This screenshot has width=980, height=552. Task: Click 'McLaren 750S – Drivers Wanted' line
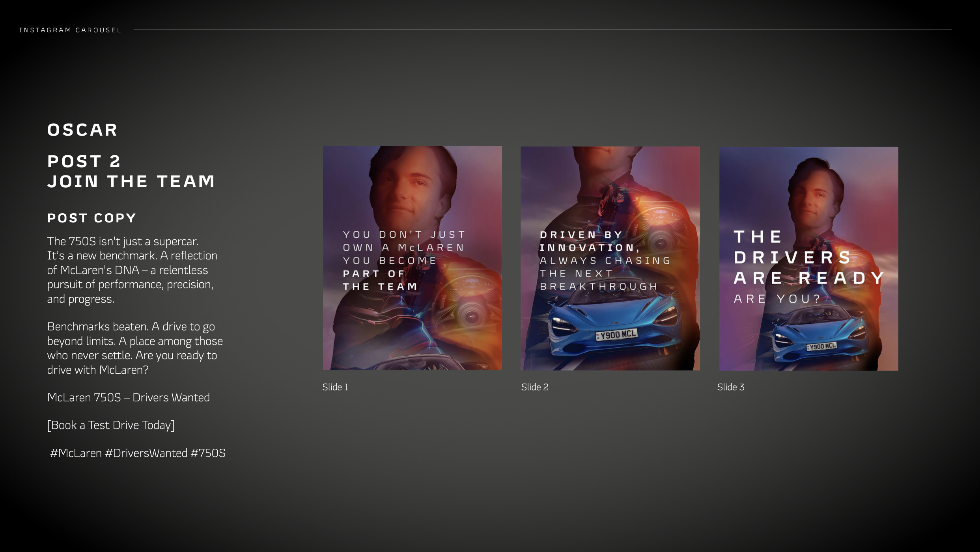pos(128,397)
